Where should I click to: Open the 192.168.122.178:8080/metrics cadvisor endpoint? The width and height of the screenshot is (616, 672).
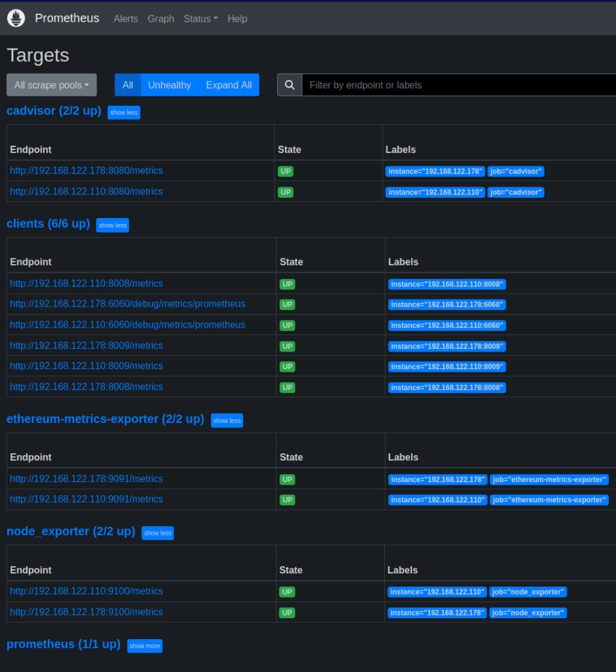(x=86, y=171)
